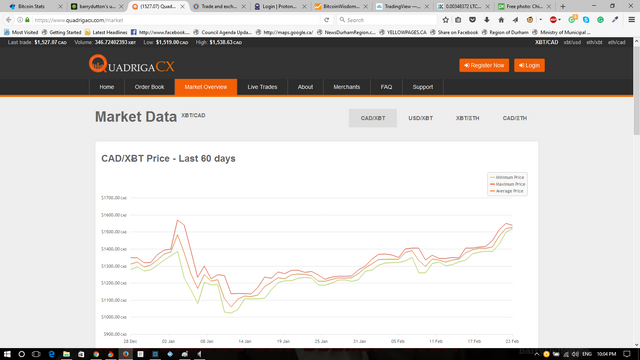Click the QuadrigaCX logo
This screenshot has height=360, width=640.
(x=132, y=64)
